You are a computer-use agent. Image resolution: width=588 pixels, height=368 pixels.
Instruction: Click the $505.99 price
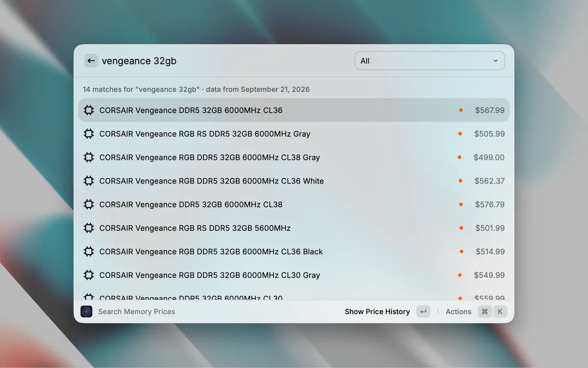point(489,134)
